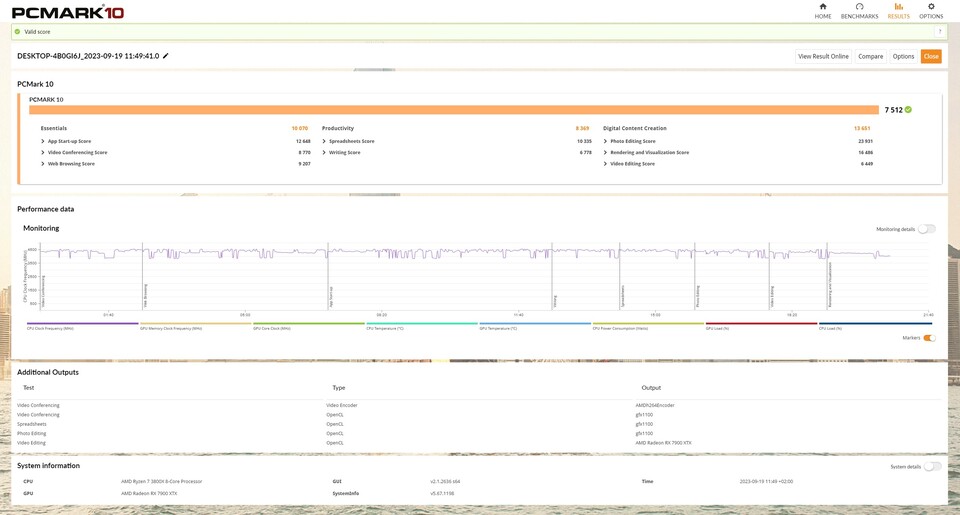Expand the Photo Editing Score row
960x515 pixels.
pos(605,141)
